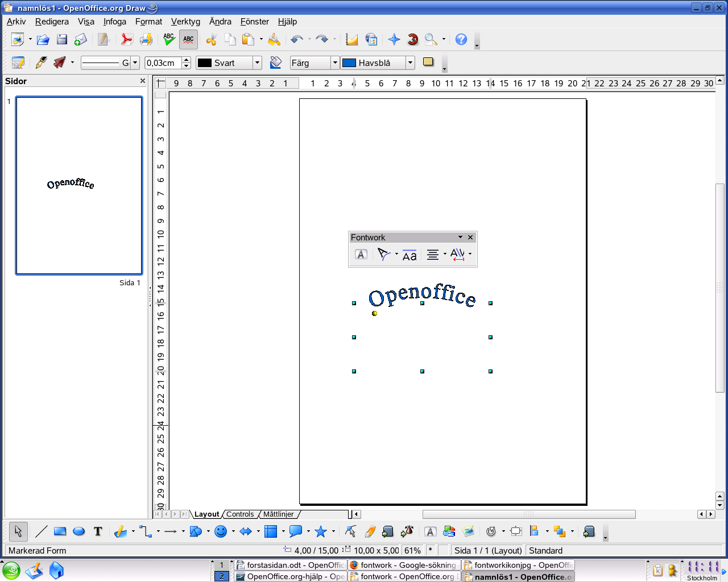Viewport: 728px width, 582px height.
Task: Click the paste clipboard icon
Action: [248, 39]
